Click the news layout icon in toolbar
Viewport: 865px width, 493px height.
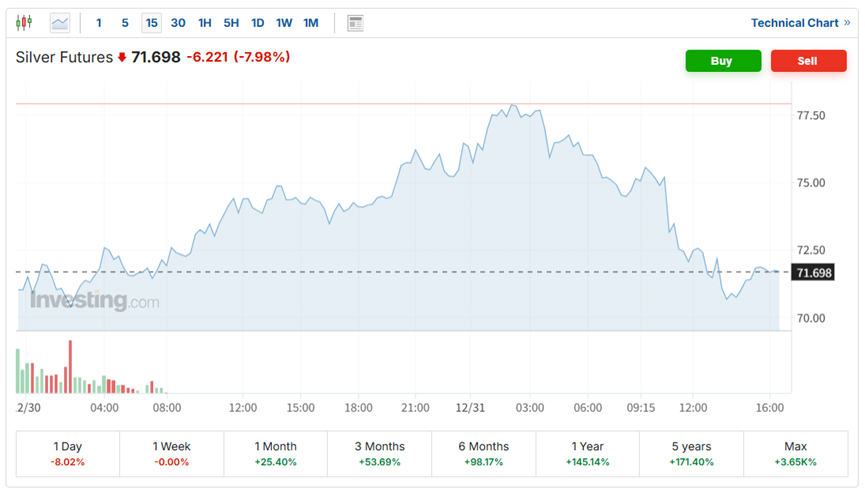tap(355, 23)
